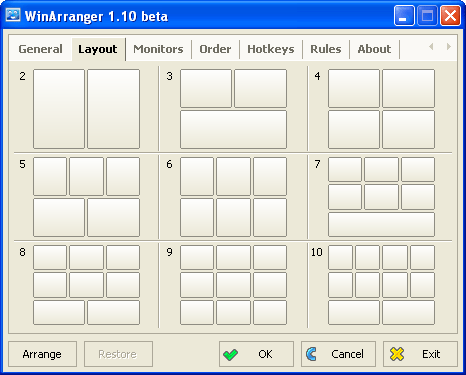Click the yellow X icon on Exit

pos(397,354)
